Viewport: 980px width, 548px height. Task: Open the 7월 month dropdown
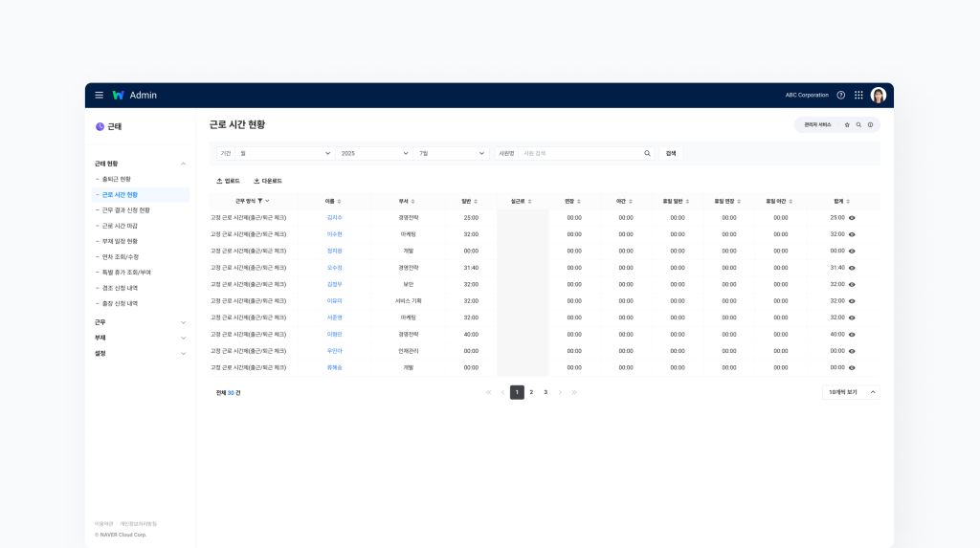pyautogui.click(x=451, y=153)
